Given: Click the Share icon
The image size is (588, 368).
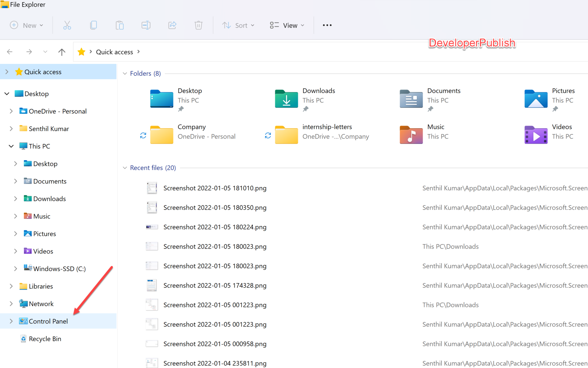Looking at the screenshot, I should coord(172,25).
